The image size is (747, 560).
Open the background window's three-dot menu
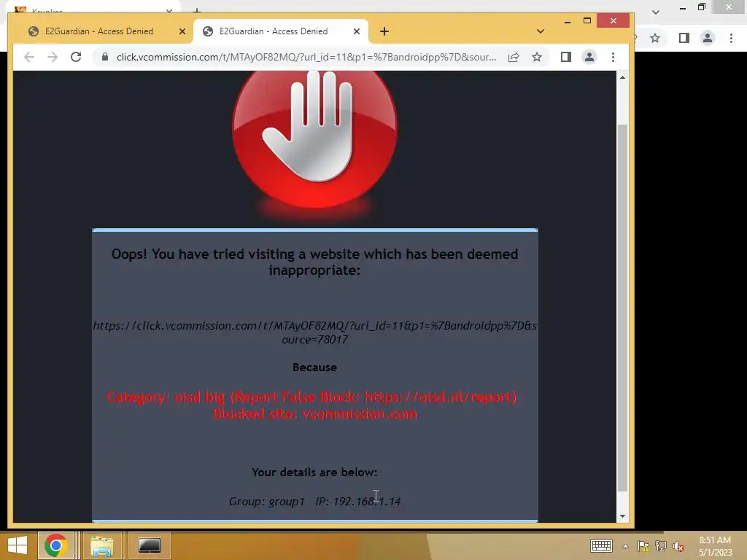coord(731,38)
